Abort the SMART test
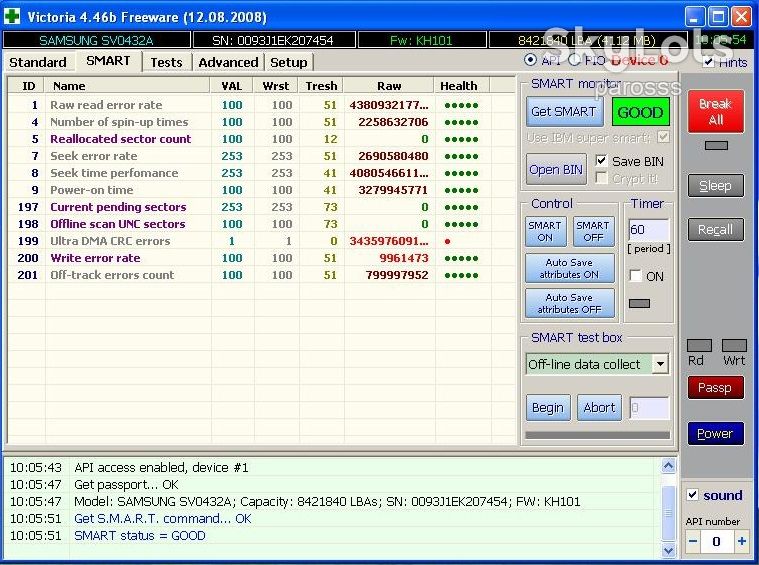The width and height of the screenshot is (759, 565). [x=599, y=408]
